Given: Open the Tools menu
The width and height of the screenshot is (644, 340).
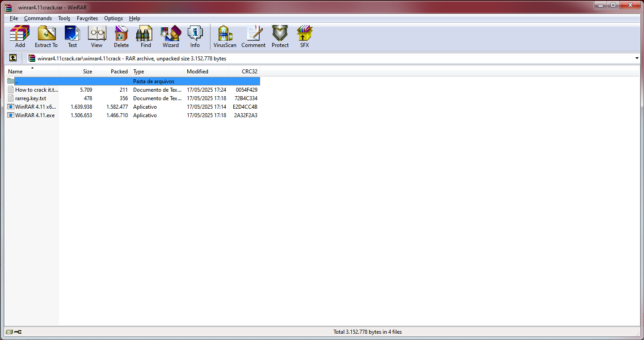Looking at the screenshot, I should point(64,18).
